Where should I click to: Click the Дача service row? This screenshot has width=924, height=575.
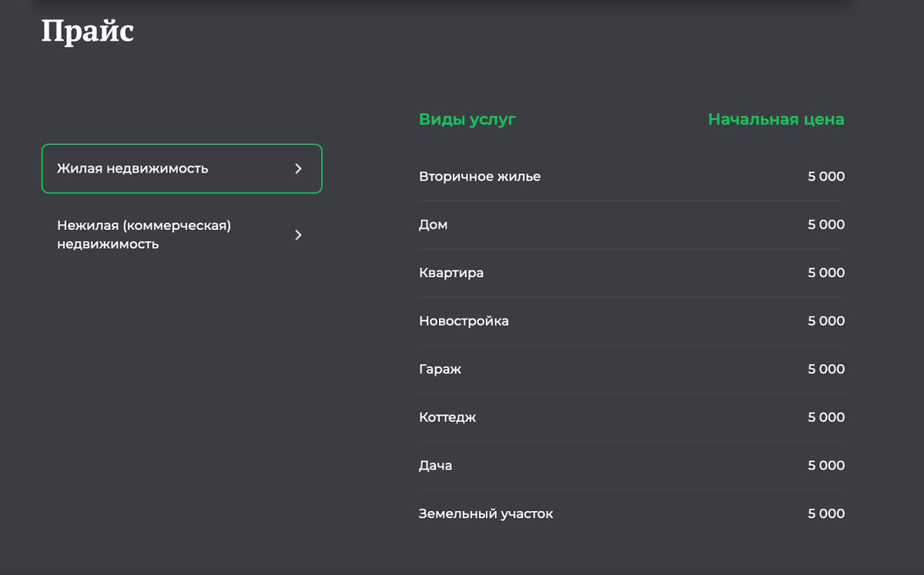[436, 466]
